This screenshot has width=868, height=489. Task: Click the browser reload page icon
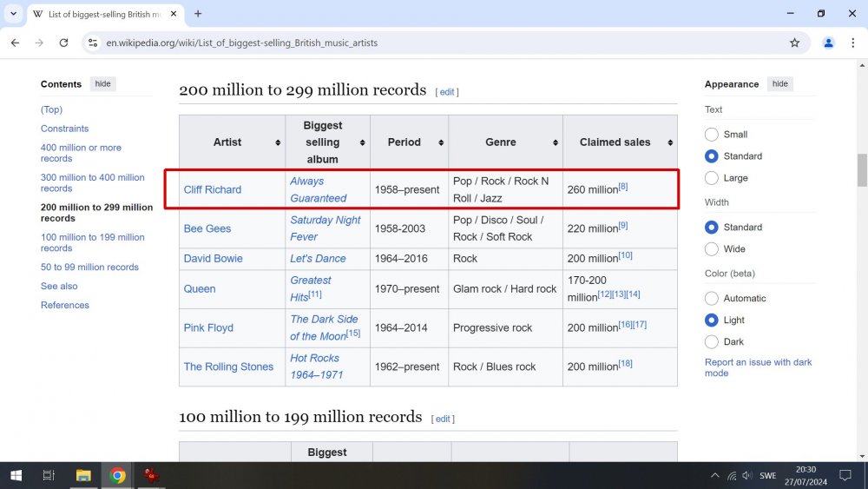[x=63, y=43]
